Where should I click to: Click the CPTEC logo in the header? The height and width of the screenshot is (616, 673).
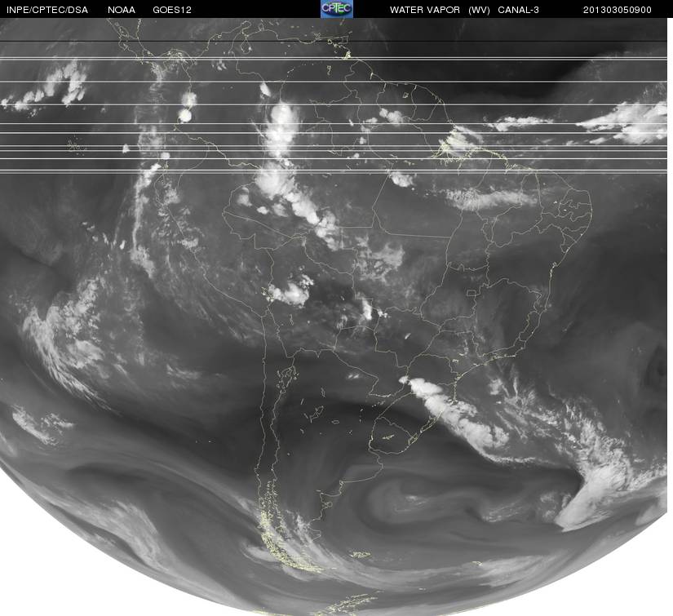pyautogui.click(x=337, y=9)
